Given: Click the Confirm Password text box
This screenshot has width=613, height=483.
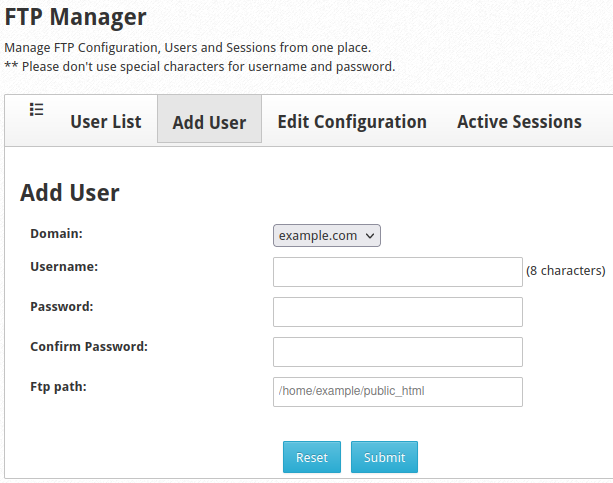Looking at the screenshot, I should (397, 352).
